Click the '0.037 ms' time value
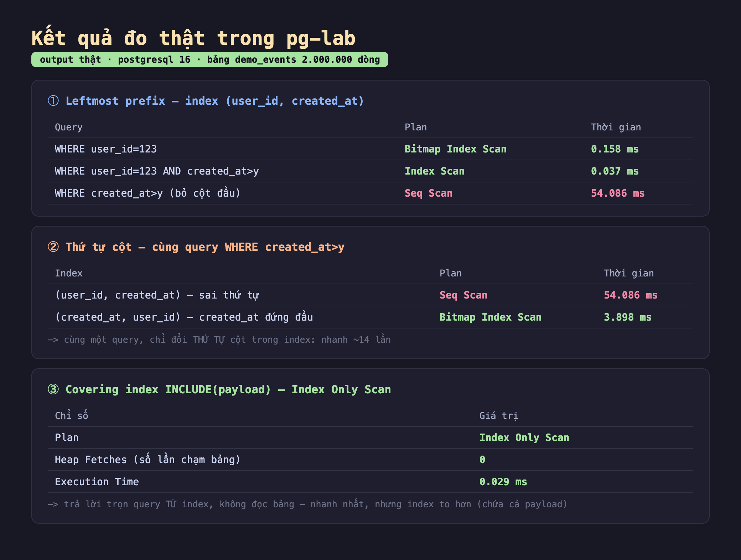Viewport: 741px width, 560px height. (x=615, y=171)
